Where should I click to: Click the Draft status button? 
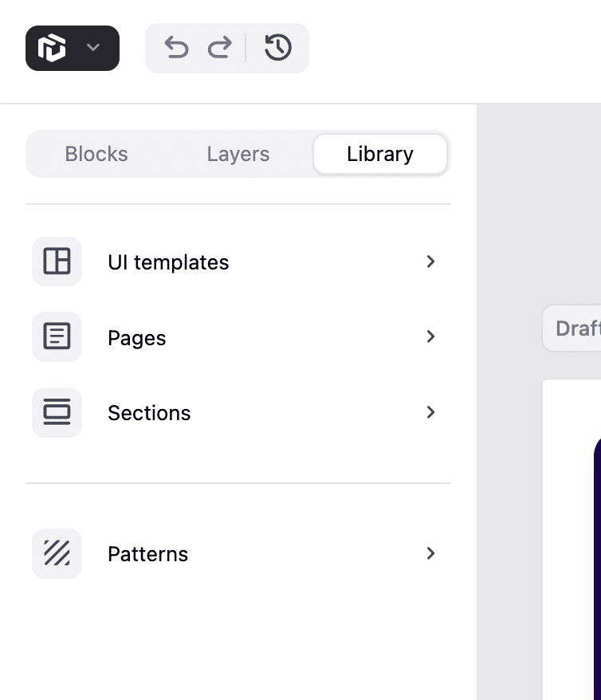(572, 328)
